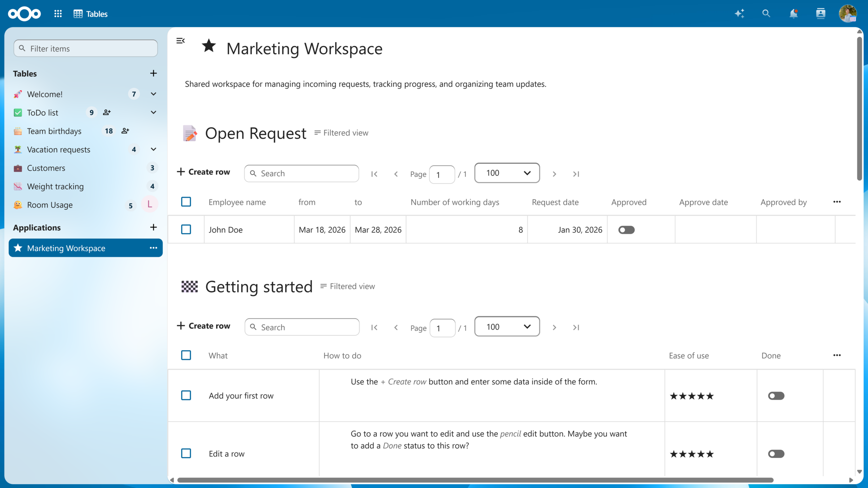
Task: Check the John Doe row checkbox
Action: click(186, 229)
